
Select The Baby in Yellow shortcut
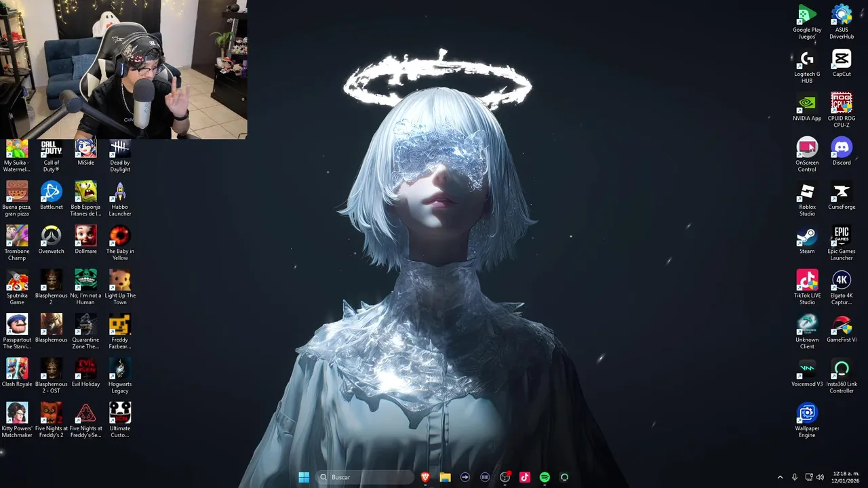click(120, 244)
